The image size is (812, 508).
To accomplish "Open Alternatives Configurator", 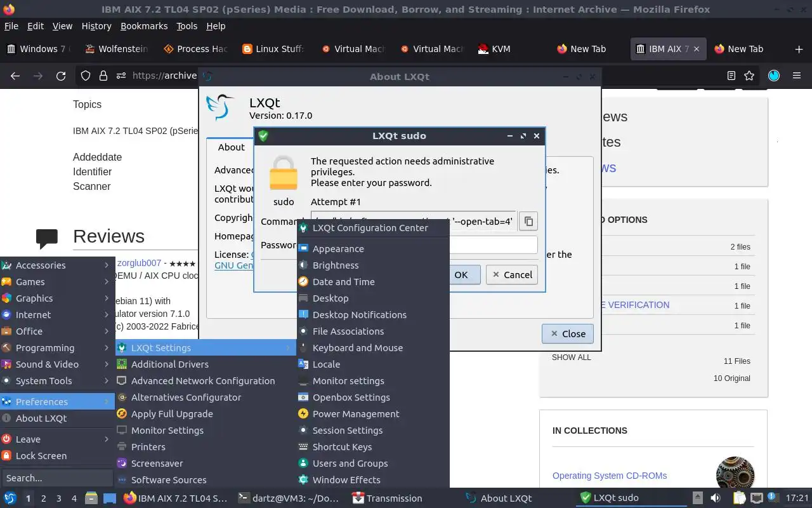I will click(x=206, y=398).
